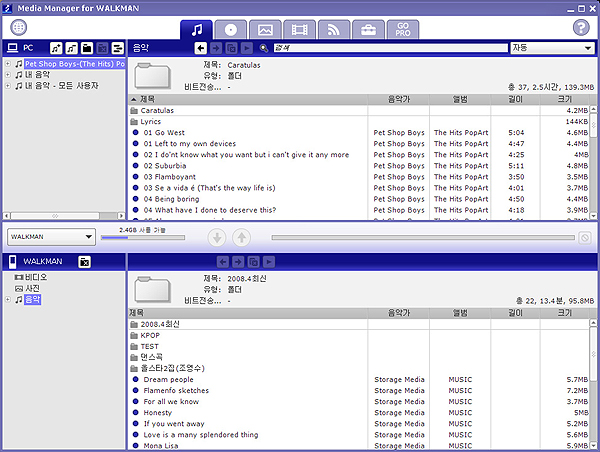Select Pet Shop Boys-(The Hits) tree item
Screen dimensions: 600x452
coord(75,64)
